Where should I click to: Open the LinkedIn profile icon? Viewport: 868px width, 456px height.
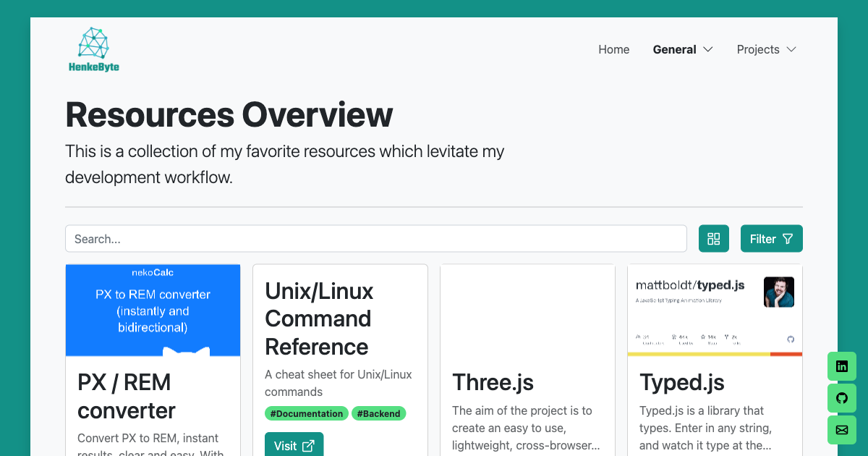pos(842,366)
